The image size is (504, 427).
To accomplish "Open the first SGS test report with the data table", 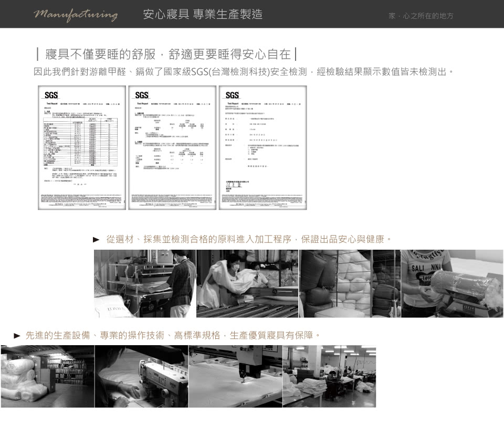I will (x=82, y=152).
